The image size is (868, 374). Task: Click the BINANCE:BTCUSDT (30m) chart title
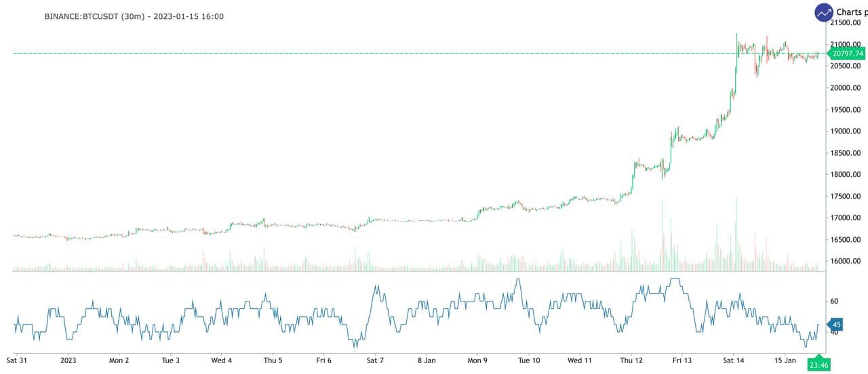134,16
